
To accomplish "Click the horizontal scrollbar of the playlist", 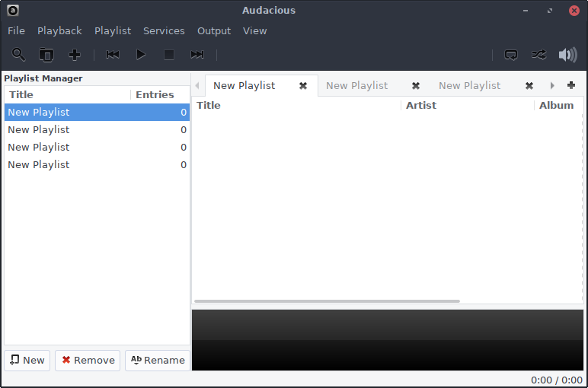I will (327, 301).
